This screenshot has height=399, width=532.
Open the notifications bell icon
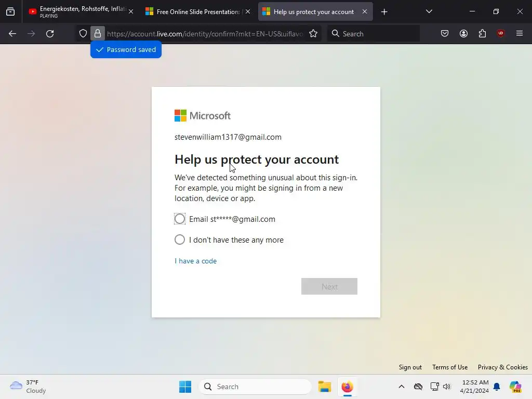pos(497,387)
